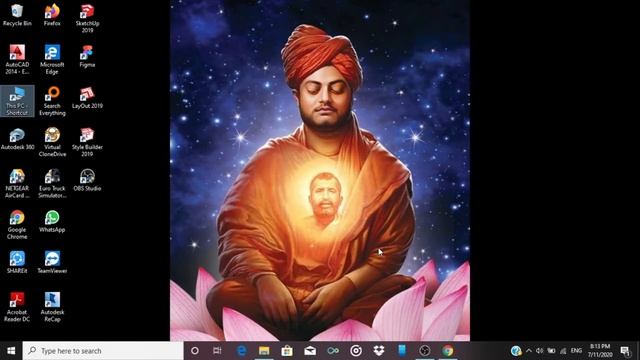The height and width of the screenshot is (360, 640).
Task: Select the Figma desktop shortcut
Action: pyautogui.click(x=87, y=56)
